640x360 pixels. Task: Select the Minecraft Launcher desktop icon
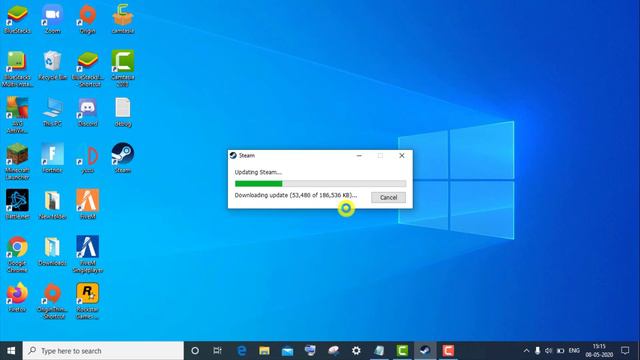point(17,162)
